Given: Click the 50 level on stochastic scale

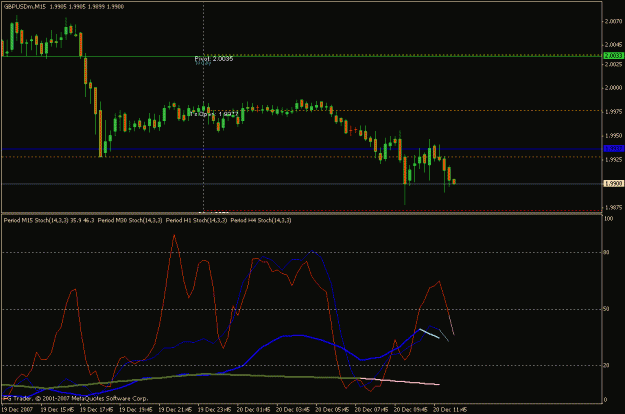Looking at the screenshot, I should pos(607,309).
